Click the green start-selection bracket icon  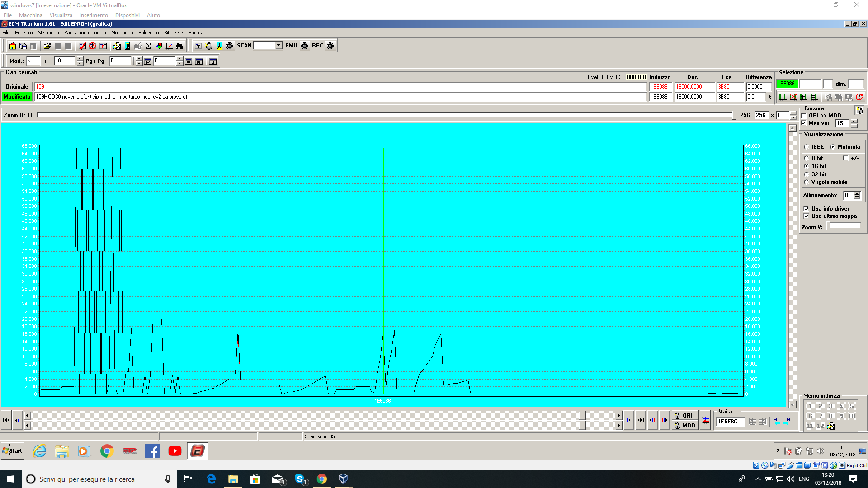point(783,97)
